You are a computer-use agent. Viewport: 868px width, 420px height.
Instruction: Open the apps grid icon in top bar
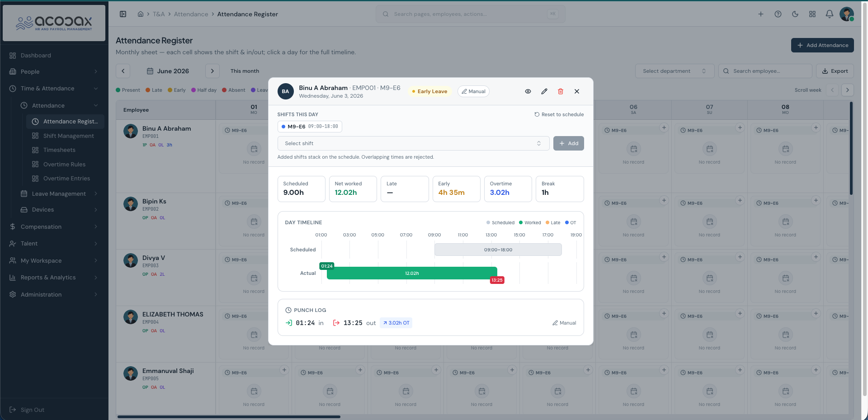click(812, 14)
